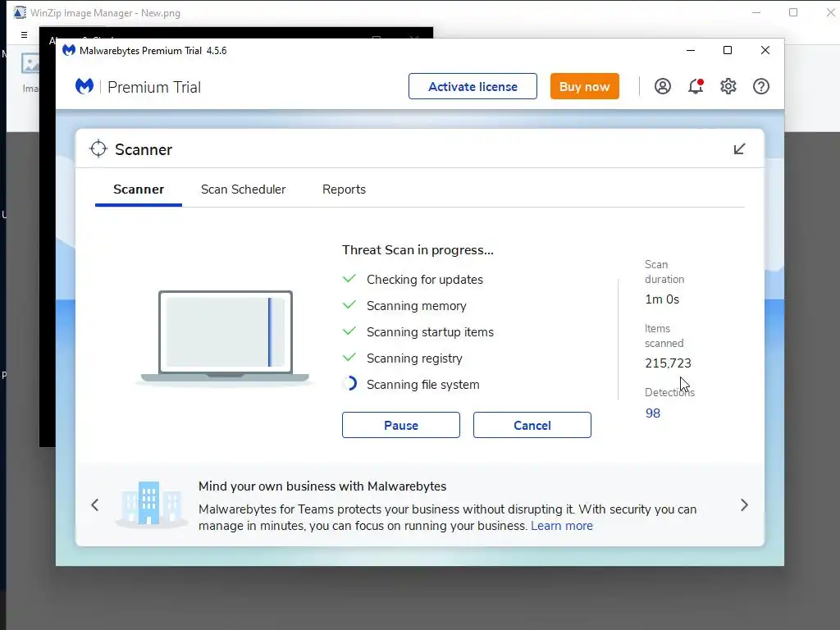Click the Scanning file system spinner
840x630 pixels.
point(349,384)
